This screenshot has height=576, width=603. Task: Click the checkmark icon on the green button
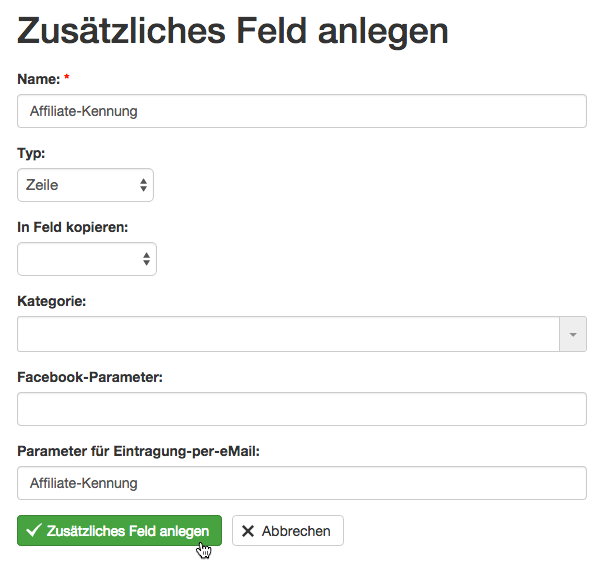coord(33,530)
